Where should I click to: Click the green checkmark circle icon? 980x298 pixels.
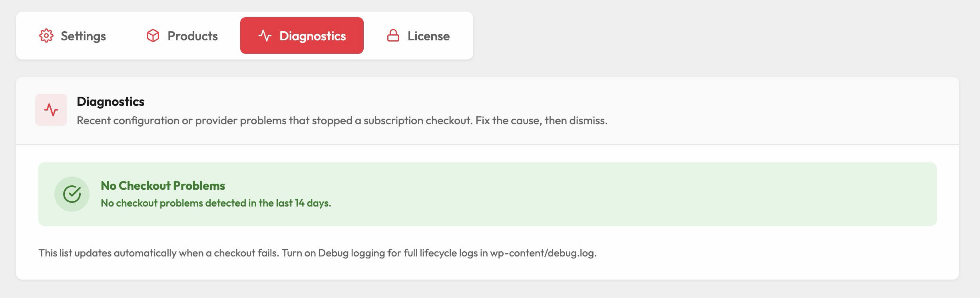point(72,194)
